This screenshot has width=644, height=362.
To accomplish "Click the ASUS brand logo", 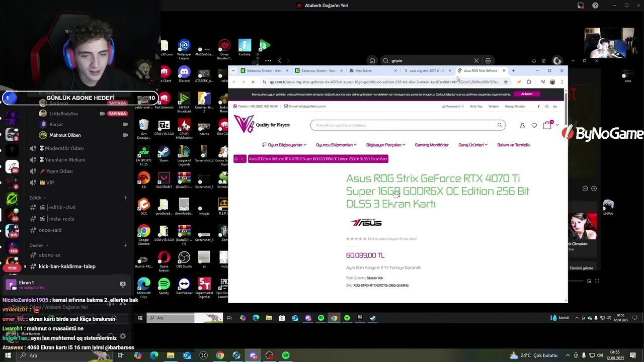I will tap(366, 222).
